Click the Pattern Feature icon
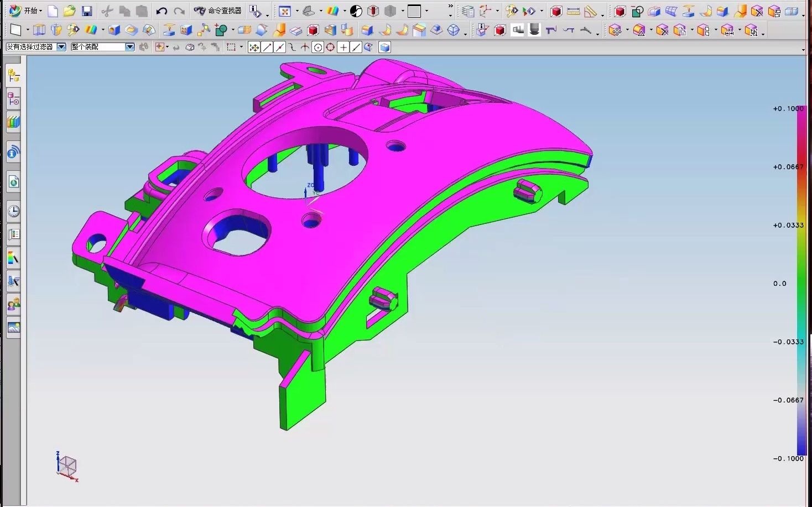Image resolution: width=812 pixels, height=507 pixels. click(204, 30)
